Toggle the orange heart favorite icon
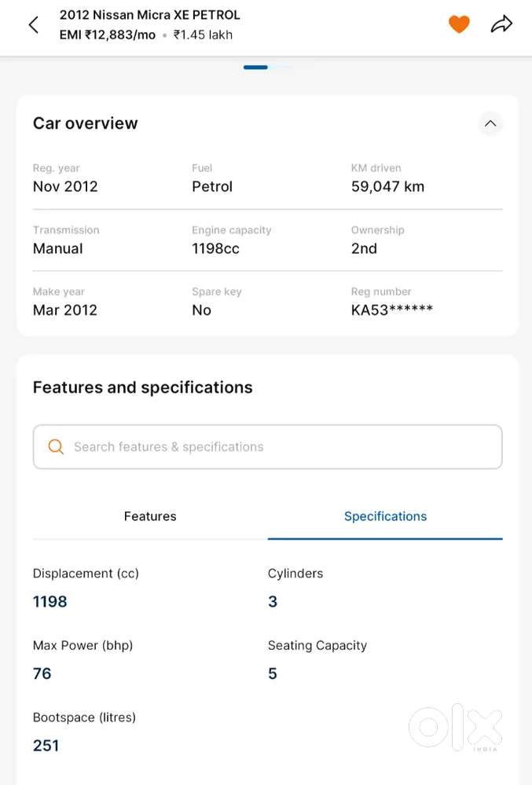 point(458,24)
